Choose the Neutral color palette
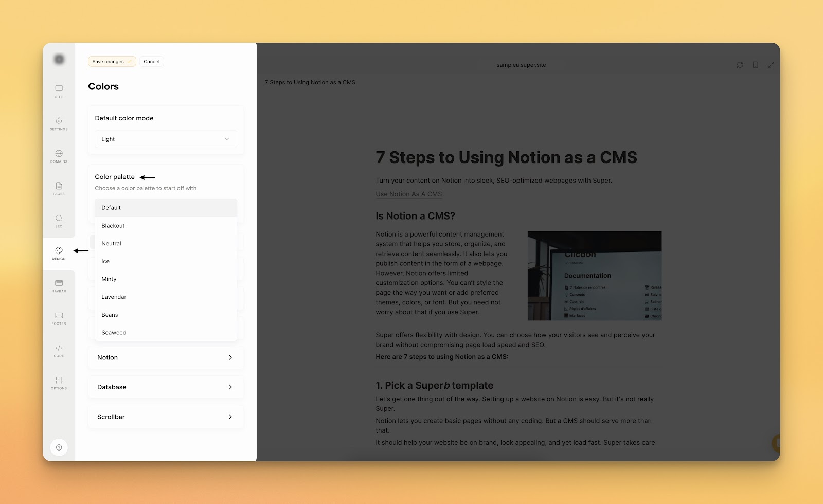 tap(166, 244)
